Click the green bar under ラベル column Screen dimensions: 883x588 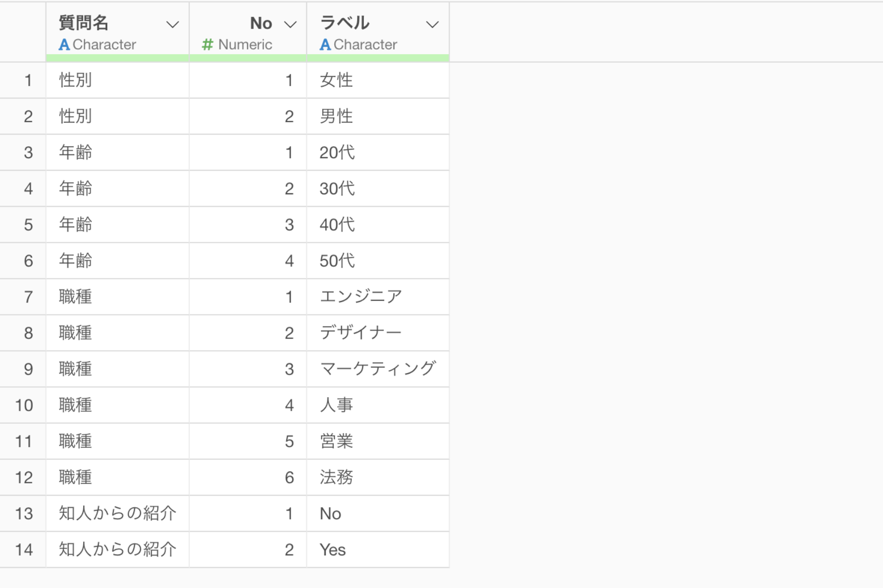pyautogui.click(x=378, y=58)
